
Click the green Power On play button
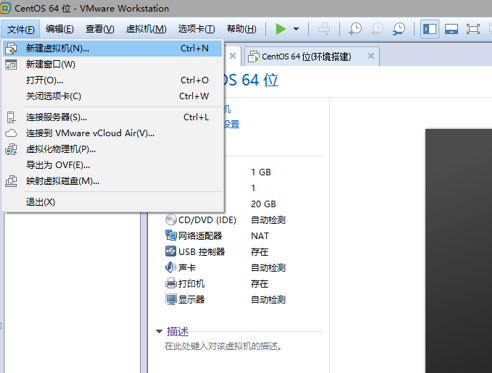pyautogui.click(x=281, y=29)
